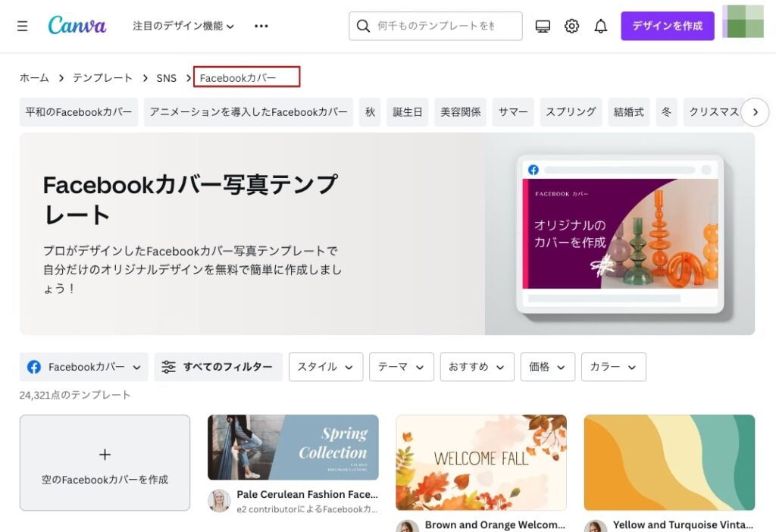Image resolution: width=776 pixels, height=532 pixels.
Task: Expand the 価格 filter dropdown
Action: click(x=547, y=367)
